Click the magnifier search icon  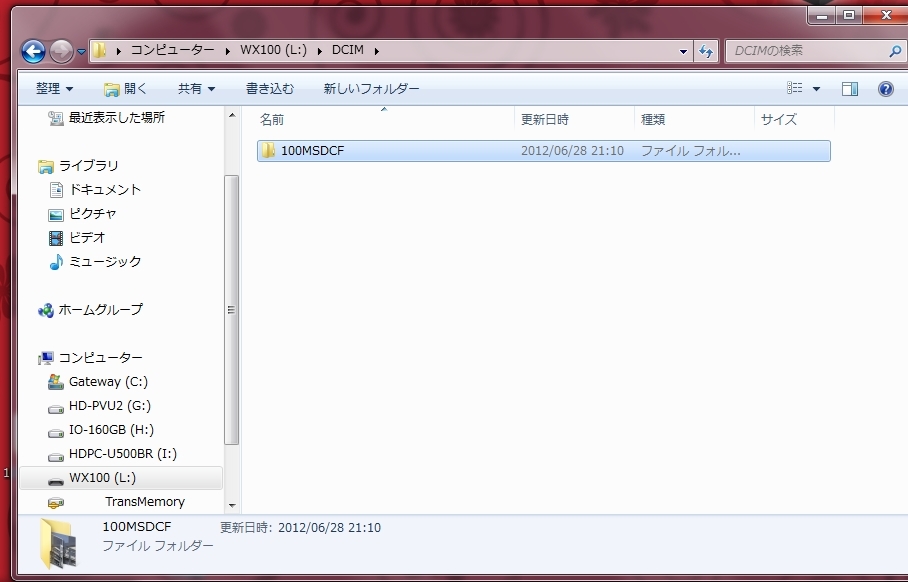895,52
